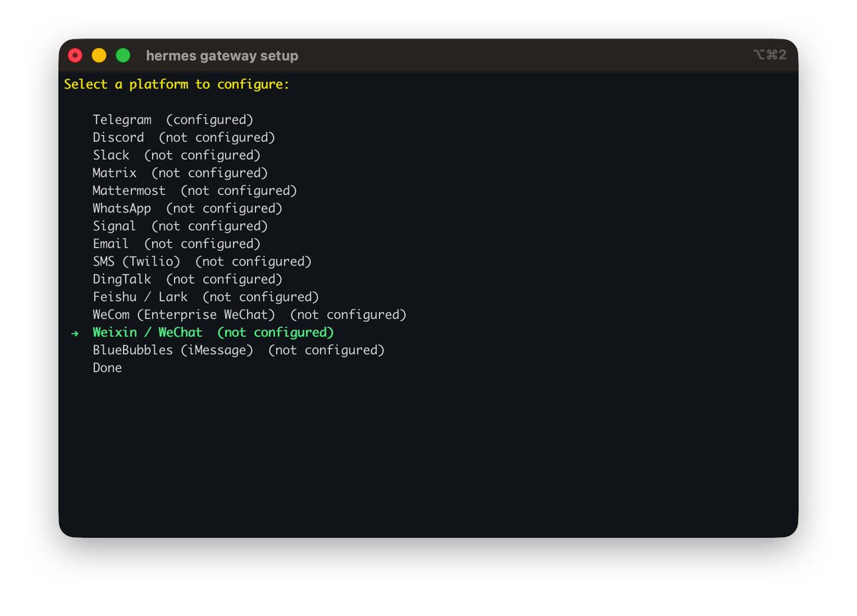Pick the Feishu / Lark entry

click(206, 297)
